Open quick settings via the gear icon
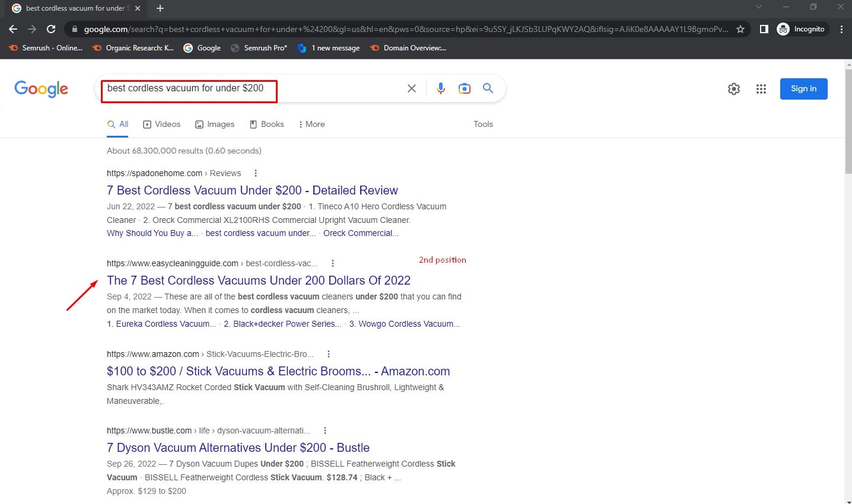 [x=733, y=88]
